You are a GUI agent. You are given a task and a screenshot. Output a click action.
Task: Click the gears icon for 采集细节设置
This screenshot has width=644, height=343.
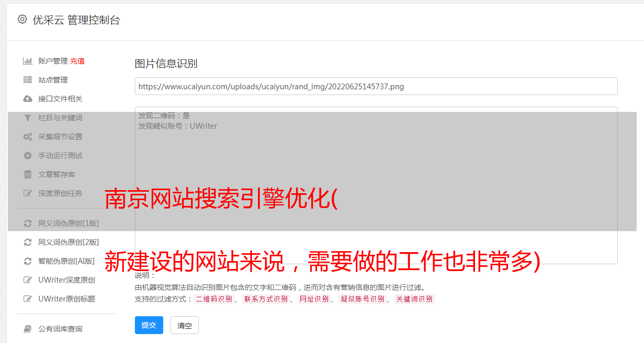[28, 137]
